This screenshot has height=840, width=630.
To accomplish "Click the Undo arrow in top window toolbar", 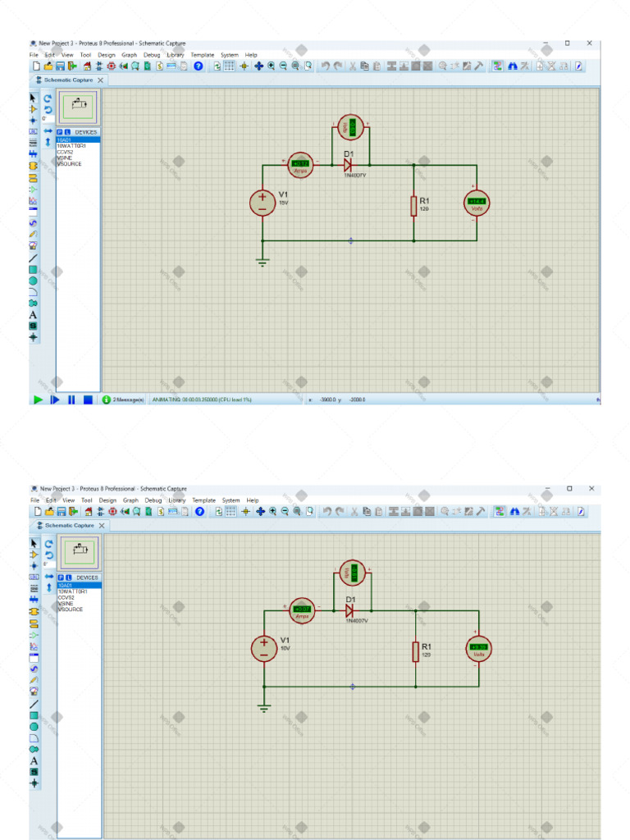I will (x=326, y=66).
